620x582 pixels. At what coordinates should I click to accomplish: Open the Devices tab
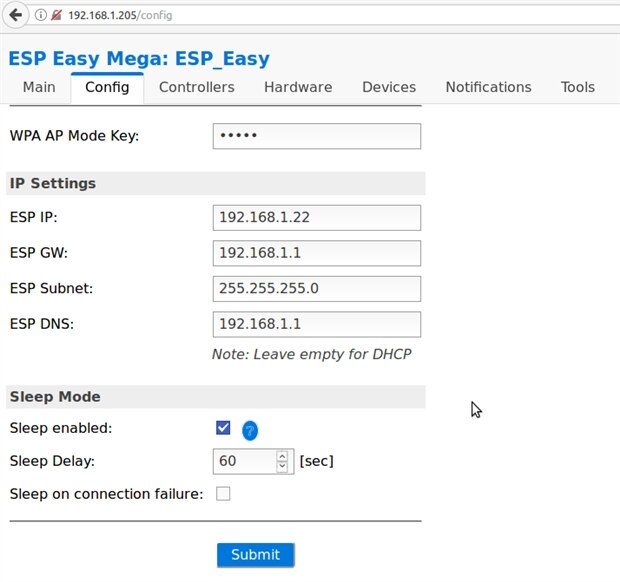[x=389, y=87]
